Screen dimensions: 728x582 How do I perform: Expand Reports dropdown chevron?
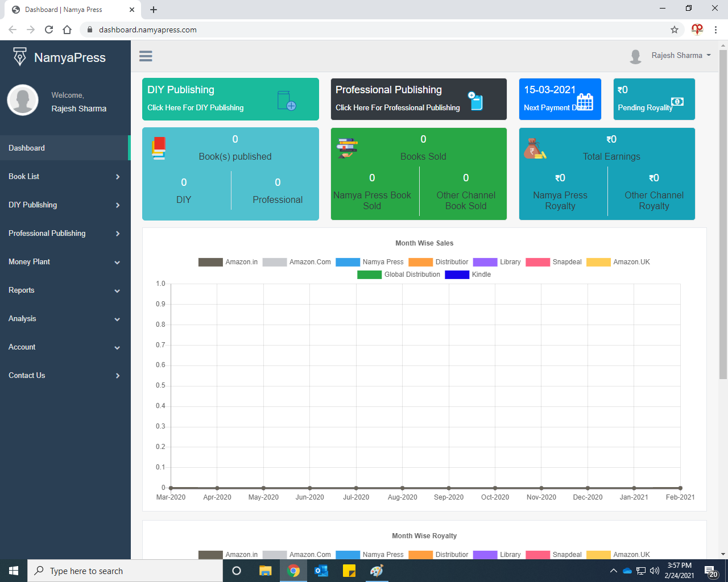117,291
